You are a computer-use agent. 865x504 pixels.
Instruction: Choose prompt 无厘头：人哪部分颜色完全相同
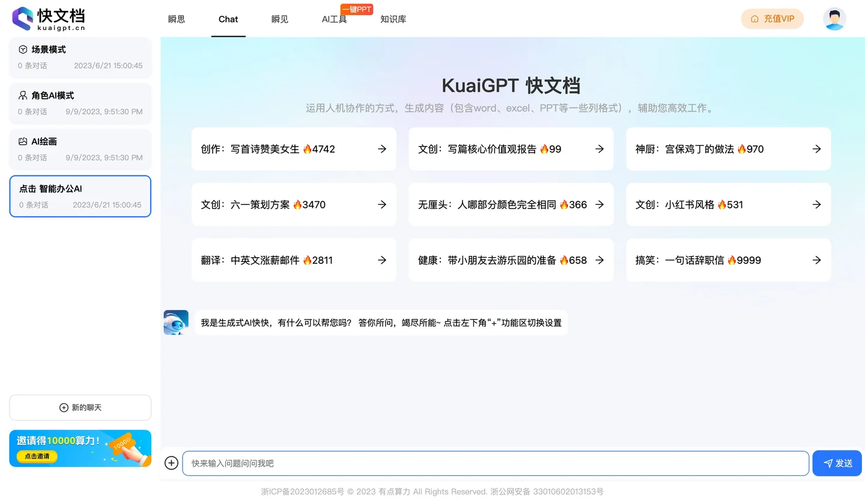[x=511, y=204]
